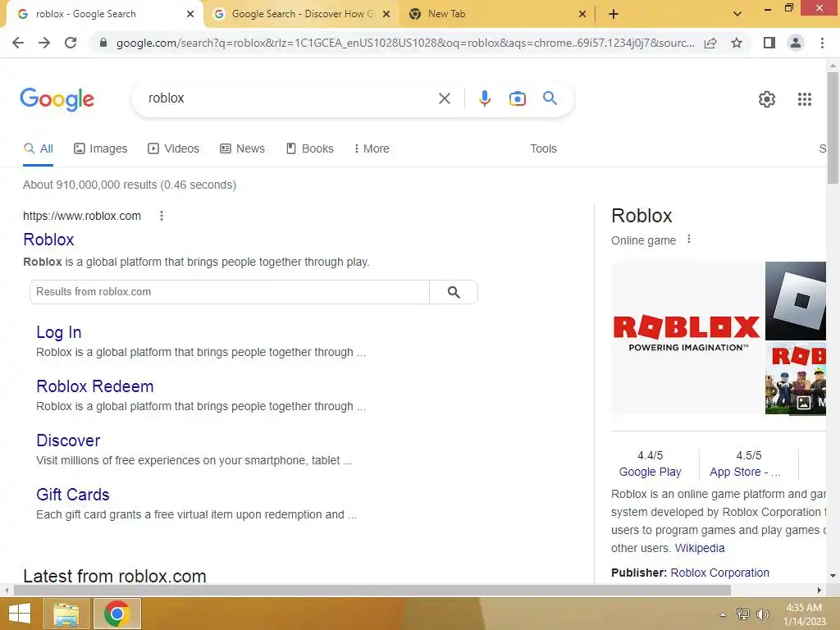Open the Gift Cards sitelink
This screenshot has height=630, width=840.
click(73, 495)
